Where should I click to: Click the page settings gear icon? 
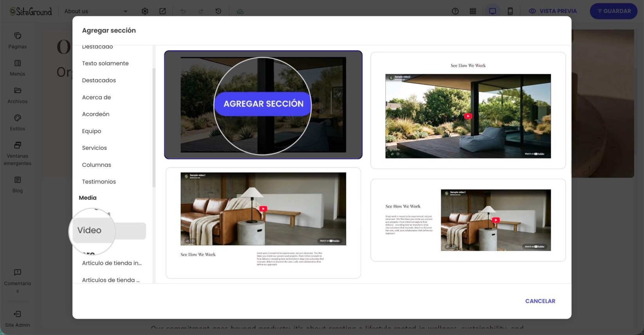pyautogui.click(x=145, y=11)
